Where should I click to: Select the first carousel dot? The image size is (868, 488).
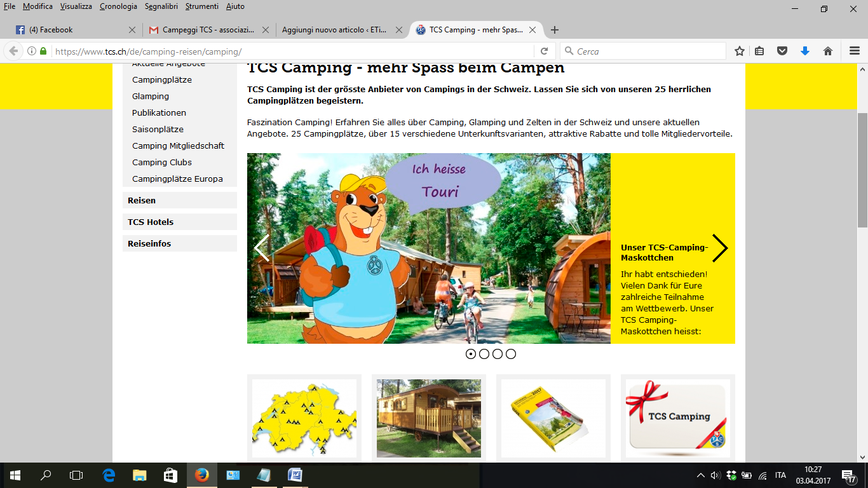point(471,354)
